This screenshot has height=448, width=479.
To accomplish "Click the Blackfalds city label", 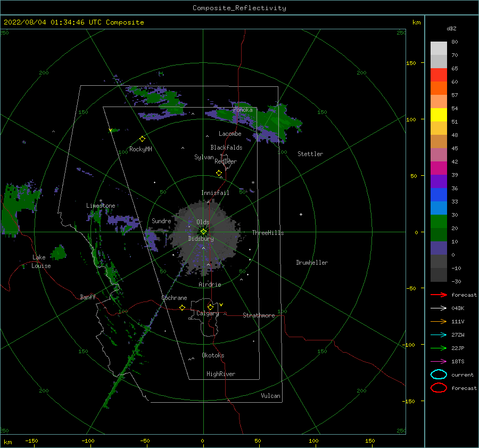I will (x=226, y=148).
